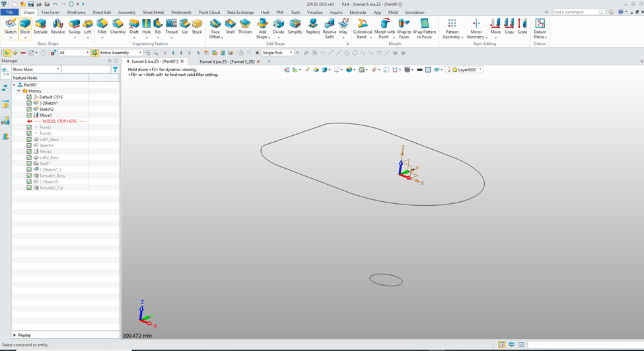Open the File menu
Image resolution: width=644 pixels, height=351 pixels.
[x=10, y=12]
